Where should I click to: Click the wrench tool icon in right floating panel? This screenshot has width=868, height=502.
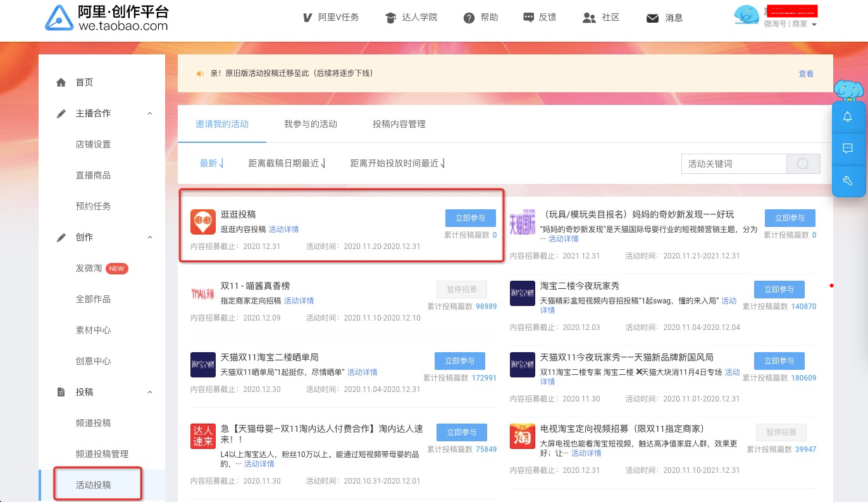(x=848, y=181)
